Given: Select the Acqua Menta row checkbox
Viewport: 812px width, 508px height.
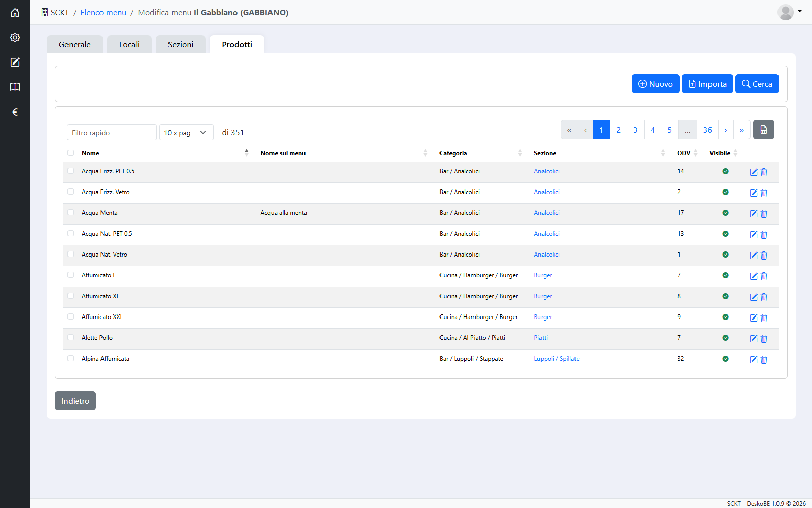Looking at the screenshot, I should point(71,212).
